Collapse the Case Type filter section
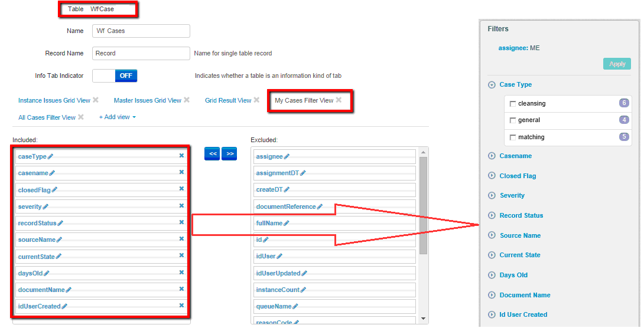This screenshot has width=644, height=328. click(492, 85)
